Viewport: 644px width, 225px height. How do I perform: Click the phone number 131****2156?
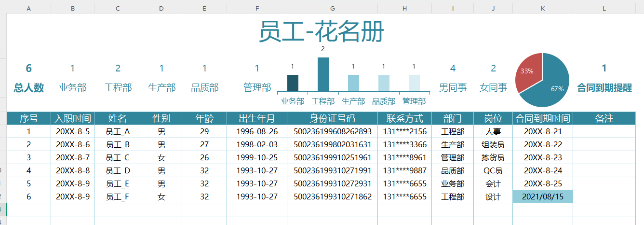[x=404, y=131]
